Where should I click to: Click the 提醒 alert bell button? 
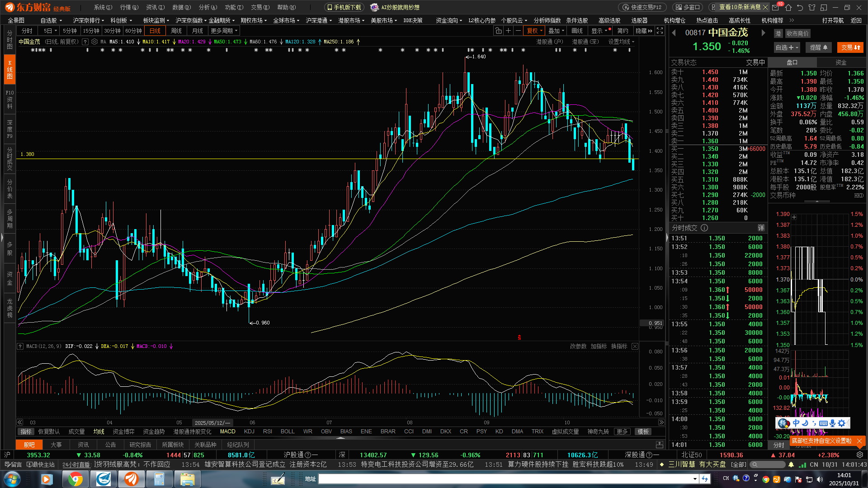[819, 47]
